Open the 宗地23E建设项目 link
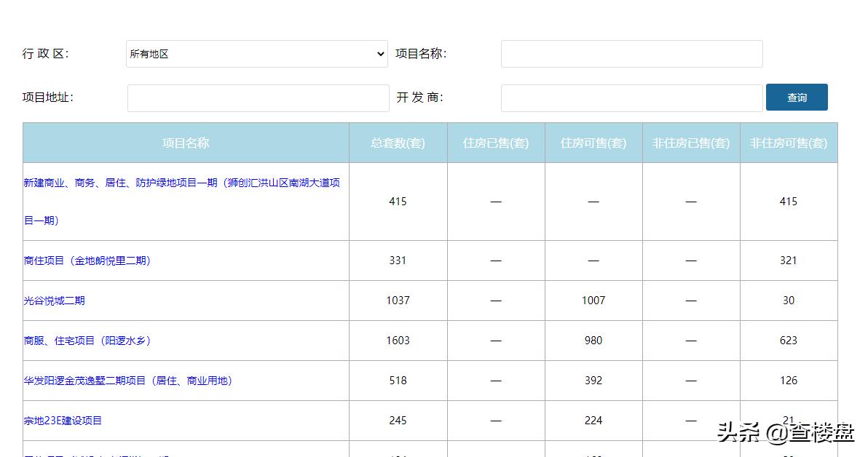 point(63,421)
